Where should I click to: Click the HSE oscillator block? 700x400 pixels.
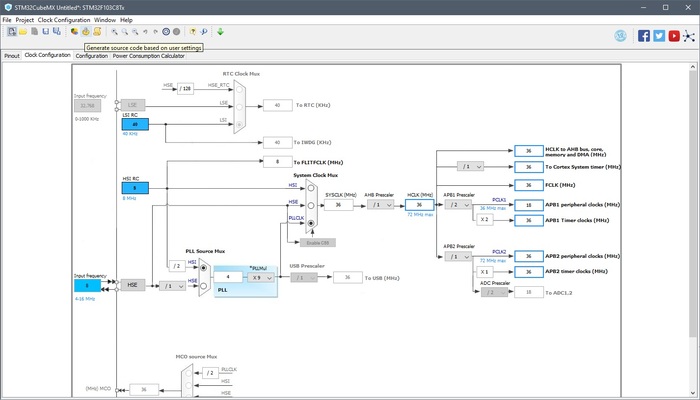click(x=133, y=285)
